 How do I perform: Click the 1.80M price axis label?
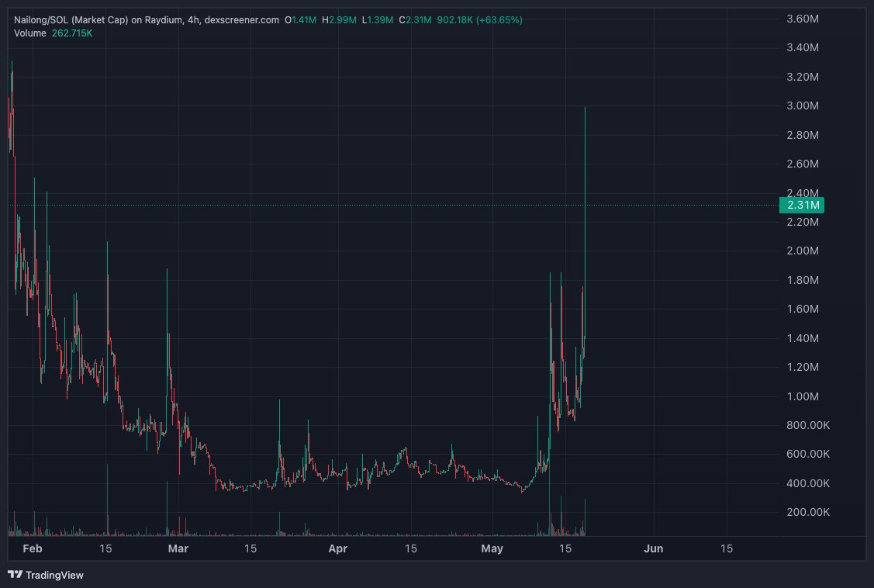pos(803,280)
